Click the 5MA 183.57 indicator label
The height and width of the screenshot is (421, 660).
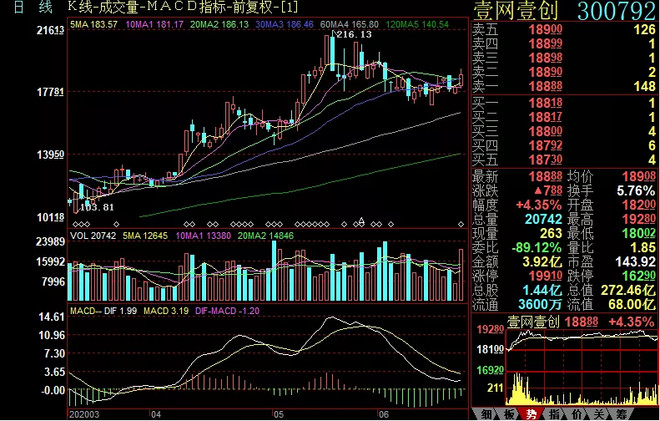94,25
